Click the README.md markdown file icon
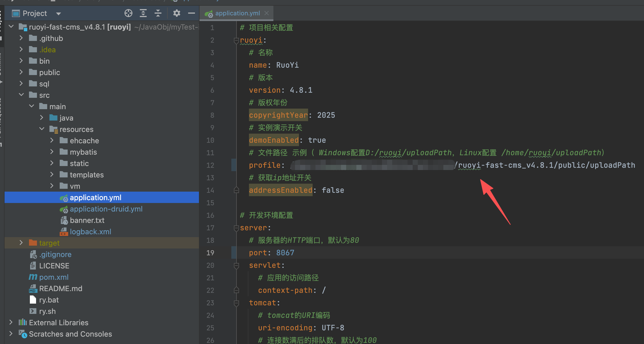644x344 pixels. coord(33,289)
